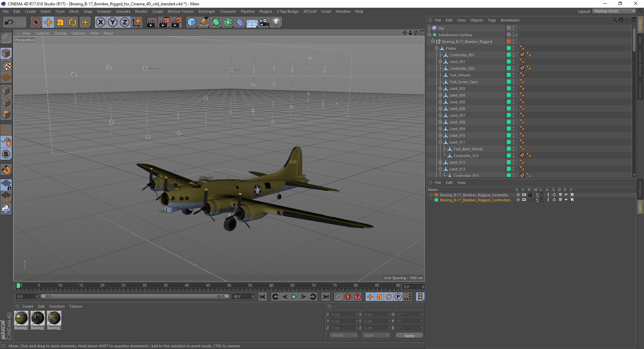Open the Character menu
This screenshot has height=349, width=644.
[228, 11]
